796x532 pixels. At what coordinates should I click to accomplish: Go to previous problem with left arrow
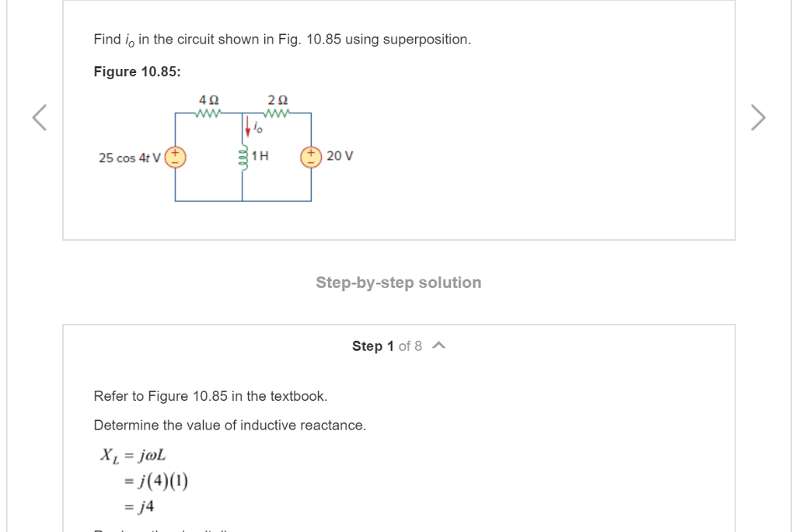40,117
